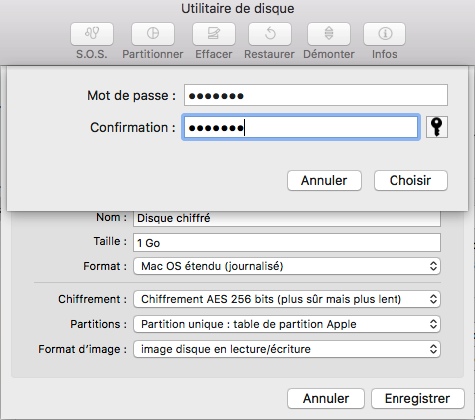This screenshot has width=475, height=420.
Task: Click the Choisir button
Action: pos(411,181)
